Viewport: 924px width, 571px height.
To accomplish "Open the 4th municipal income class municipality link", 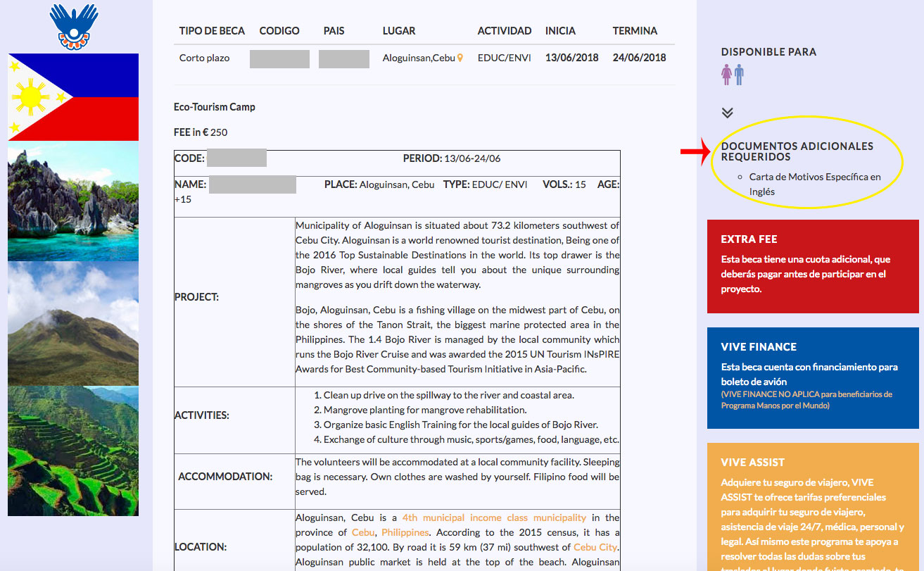I will tap(494, 517).
